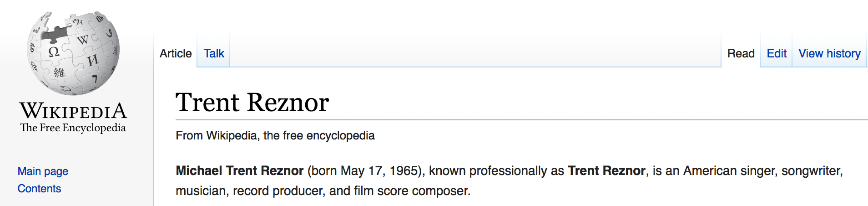
Task: Click "From Wikipedia, the free encyclopedia" subtitle
Action: (x=275, y=136)
